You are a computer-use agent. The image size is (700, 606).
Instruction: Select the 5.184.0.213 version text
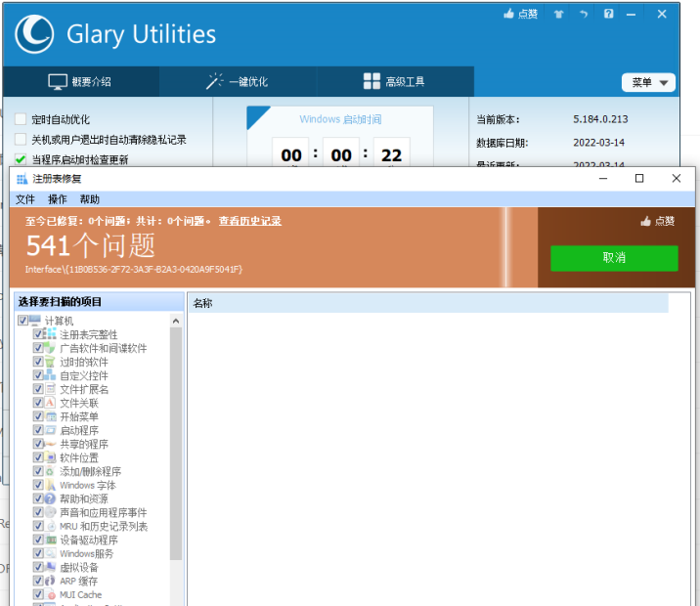[600, 119]
